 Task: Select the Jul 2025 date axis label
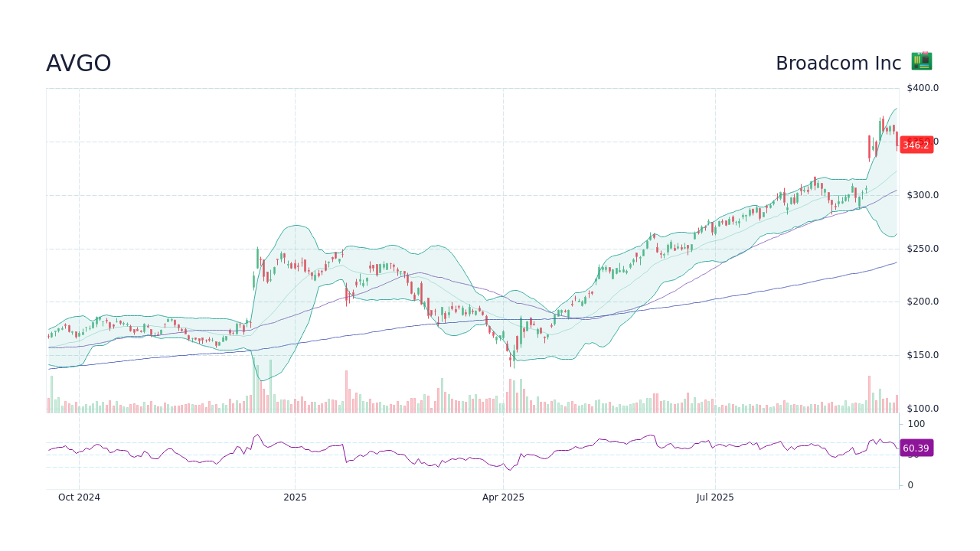(x=715, y=497)
